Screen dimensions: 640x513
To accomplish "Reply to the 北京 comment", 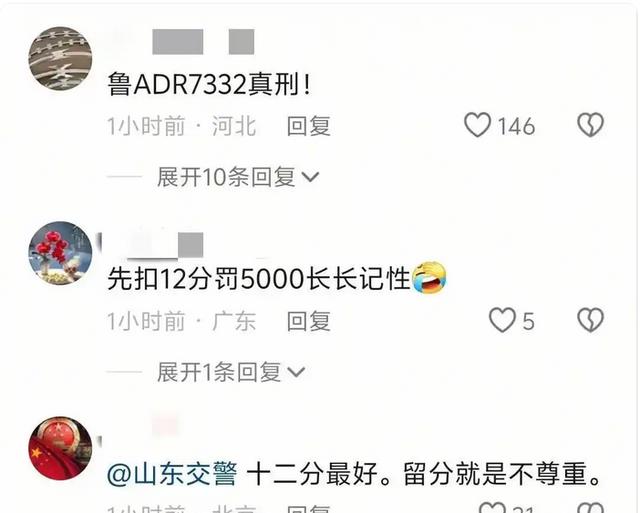I will click(309, 508).
